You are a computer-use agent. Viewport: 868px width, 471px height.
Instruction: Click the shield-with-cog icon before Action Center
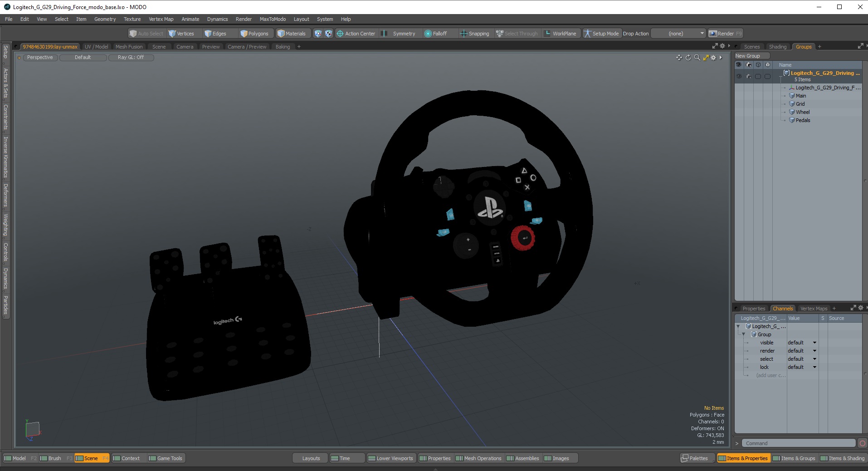(x=328, y=34)
